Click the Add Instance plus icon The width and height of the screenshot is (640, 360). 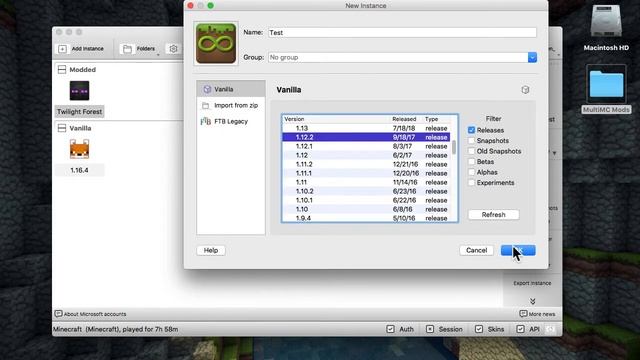tap(62, 49)
